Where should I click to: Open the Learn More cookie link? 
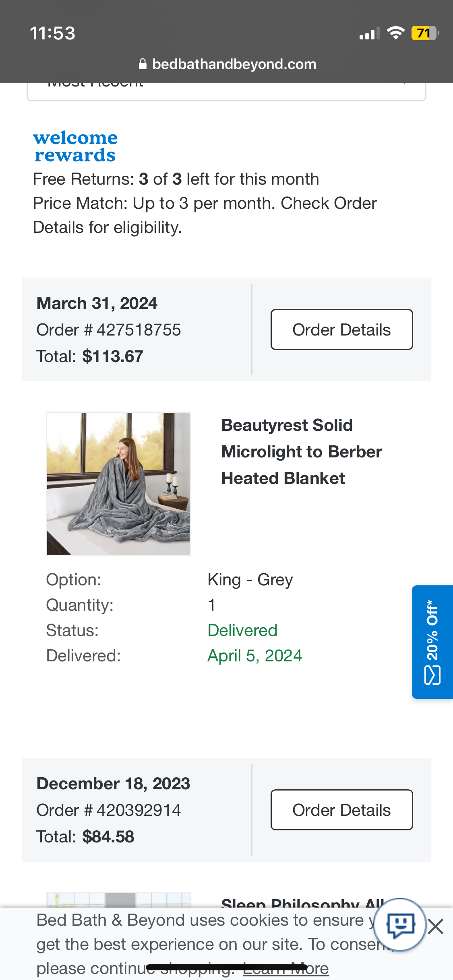286,968
